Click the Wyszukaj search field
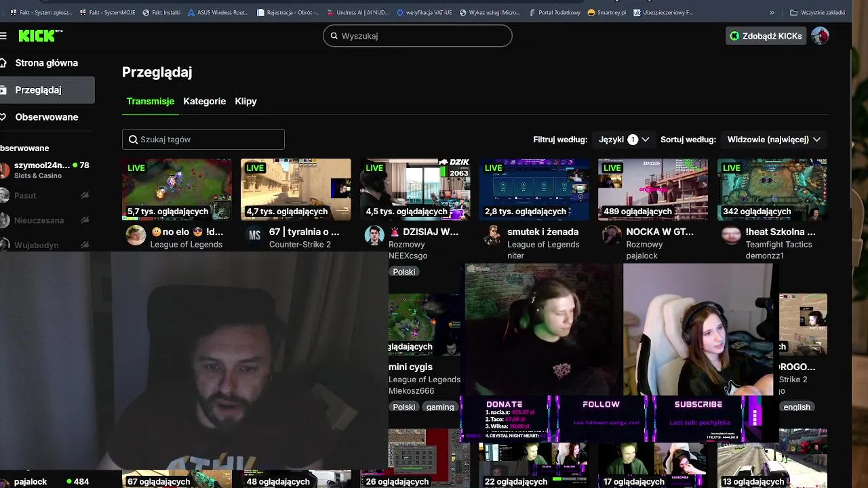Image resolution: width=868 pixels, height=488 pixels. pos(418,36)
